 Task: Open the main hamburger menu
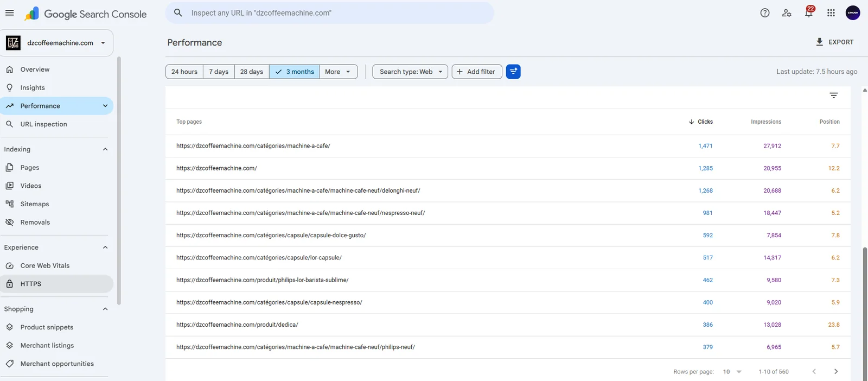[x=9, y=13]
